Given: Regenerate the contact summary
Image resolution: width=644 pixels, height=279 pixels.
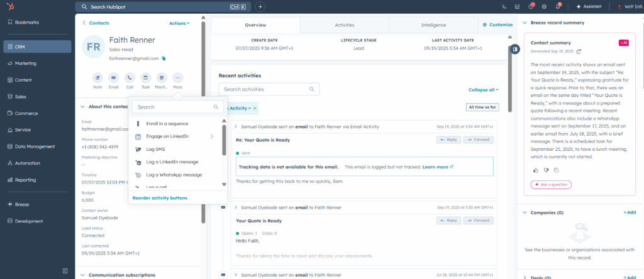Looking at the screenshot, I should click(579, 52).
